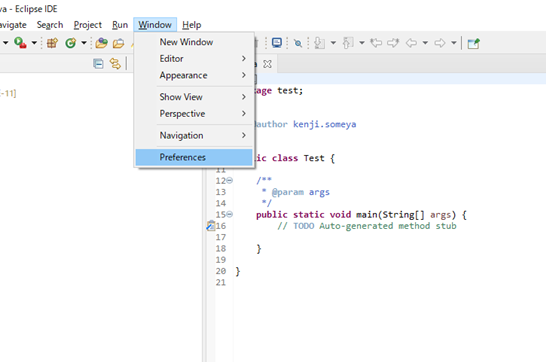Click the Back navigation arrow
546x362 pixels.
pyautogui.click(x=411, y=43)
